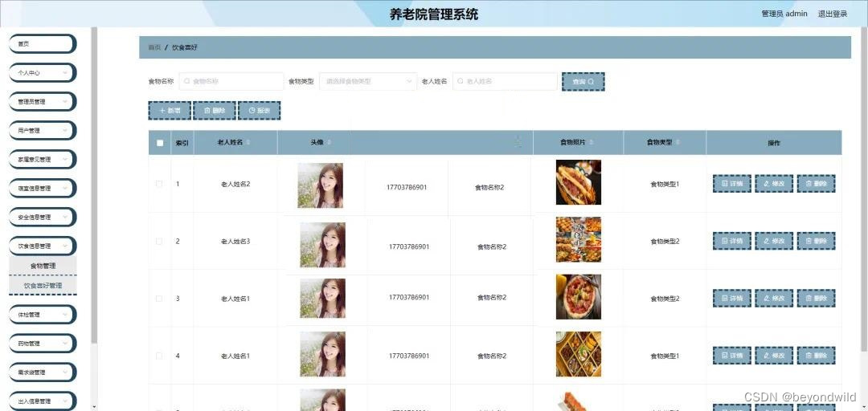Click the avatar thumbnail in row 2
The width and height of the screenshot is (868, 411).
pos(323,245)
